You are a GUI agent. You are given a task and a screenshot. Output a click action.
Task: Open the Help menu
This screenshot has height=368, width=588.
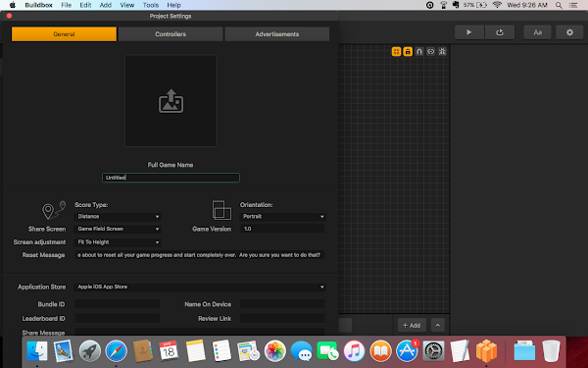point(173,5)
